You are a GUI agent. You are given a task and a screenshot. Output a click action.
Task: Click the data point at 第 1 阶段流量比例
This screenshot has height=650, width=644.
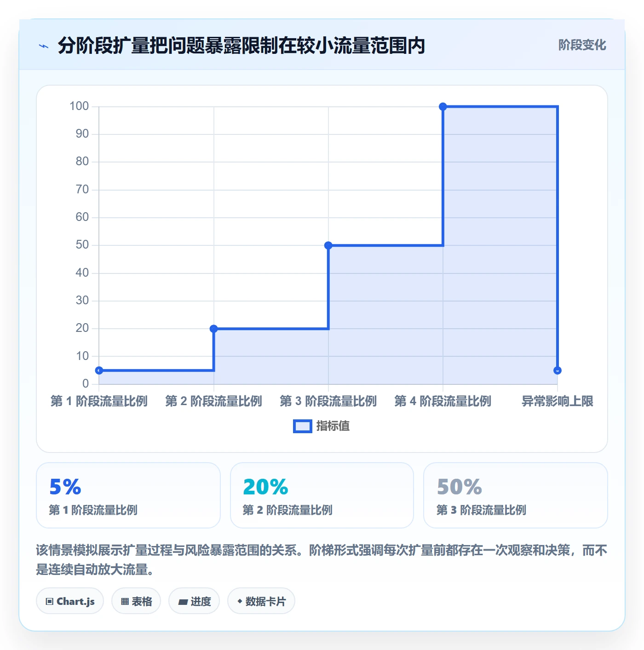tap(99, 371)
